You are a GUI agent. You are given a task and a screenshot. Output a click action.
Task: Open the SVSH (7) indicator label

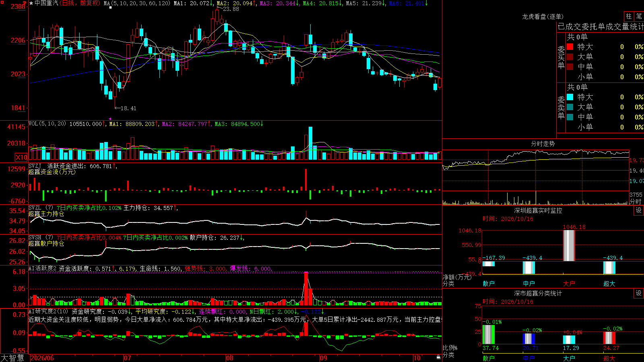pyautogui.click(x=41, y=238)
